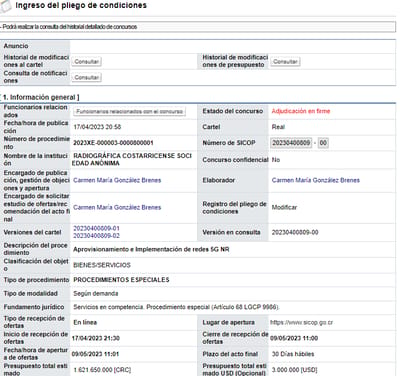Screen dimensions: 400x376
Task: Click Cartel value Real
Action: 278,127
